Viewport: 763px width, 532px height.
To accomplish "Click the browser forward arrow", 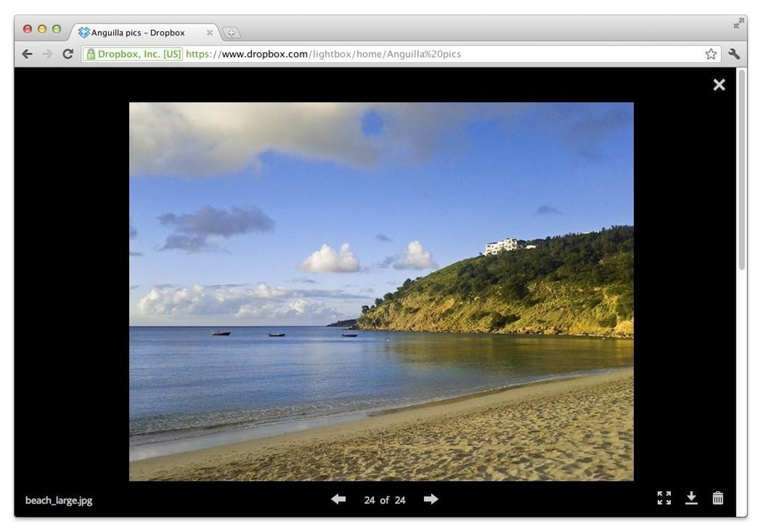I will (x=47, y=55).
